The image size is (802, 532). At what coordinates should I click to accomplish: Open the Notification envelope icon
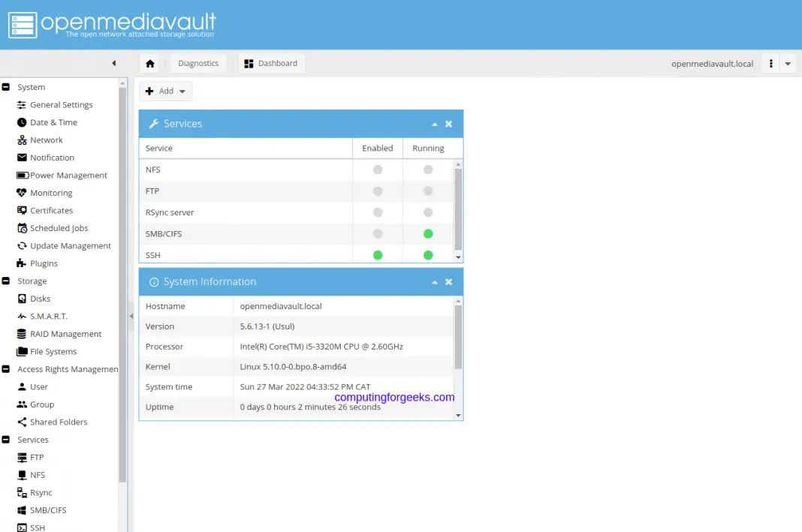coord(21,158)
